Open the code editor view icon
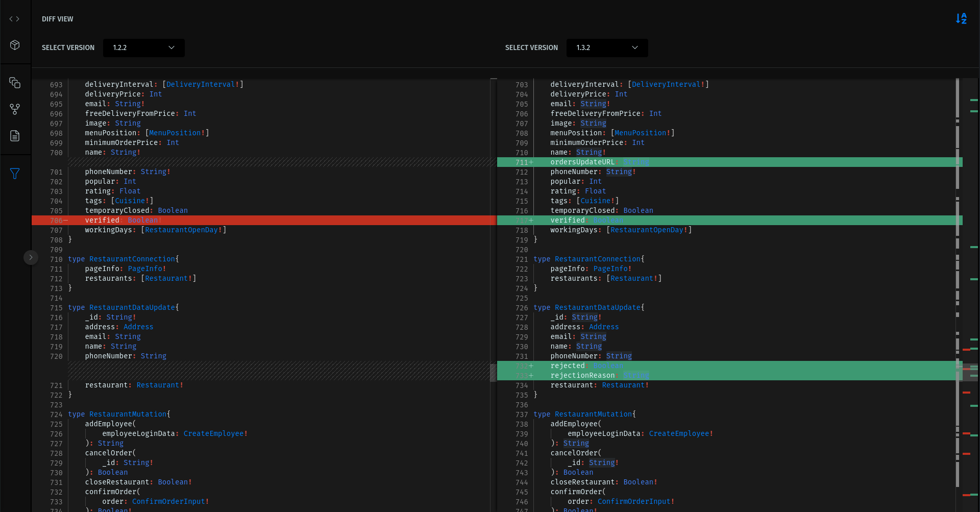Viewport: 980px width, 512px height. 15,19
